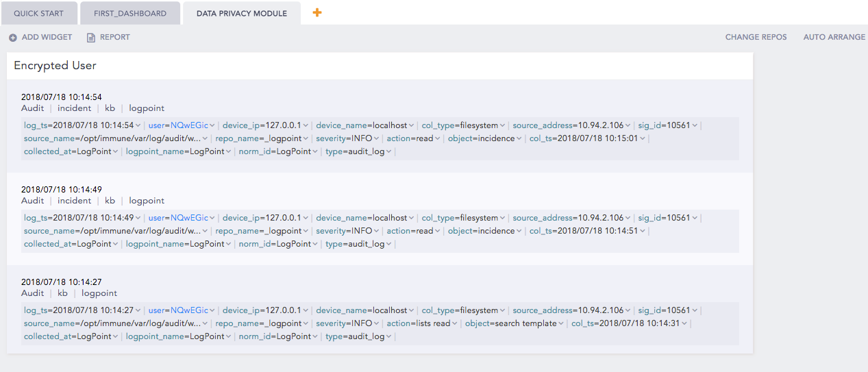Click the Add Widget plus icon

(13, 38)
